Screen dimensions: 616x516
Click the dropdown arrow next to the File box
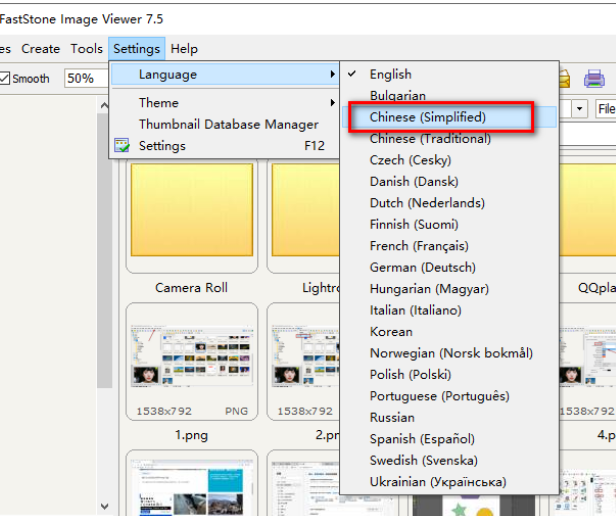[x=580, y=108]
